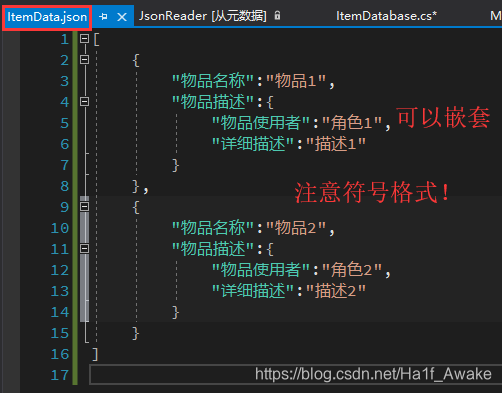The height and width of the screenshot is (393, 502).
Task: Click the "描述1" value on line 6
Action: (336, 144)
